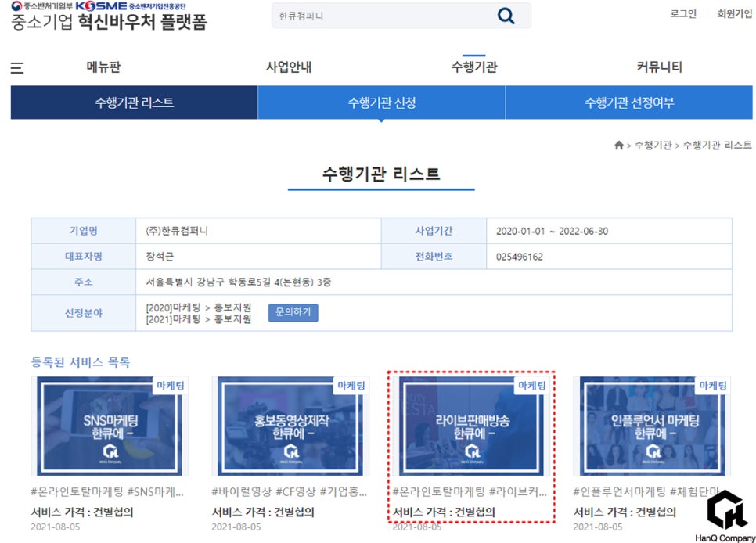Switch to 수행기관 선정여부 tab
The height and width of the screenshot is (543, 756).
pyautogui.click(x=629, y=102)
